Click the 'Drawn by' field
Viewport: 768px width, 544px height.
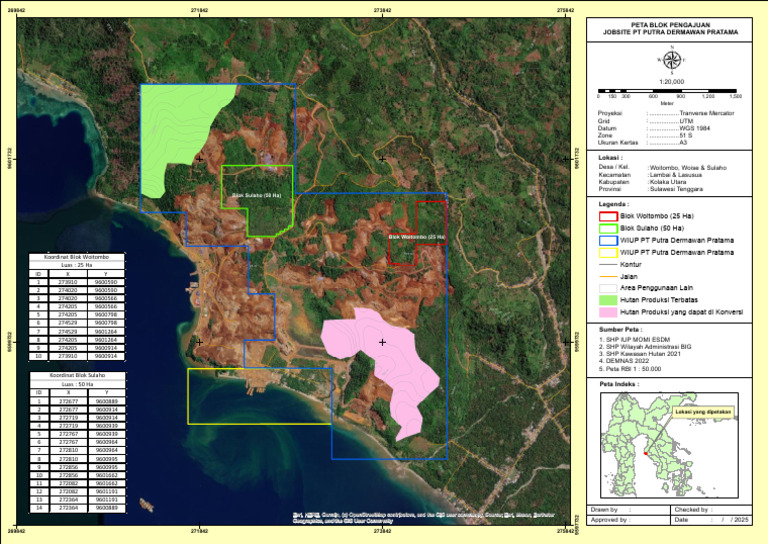coord(628,510)
